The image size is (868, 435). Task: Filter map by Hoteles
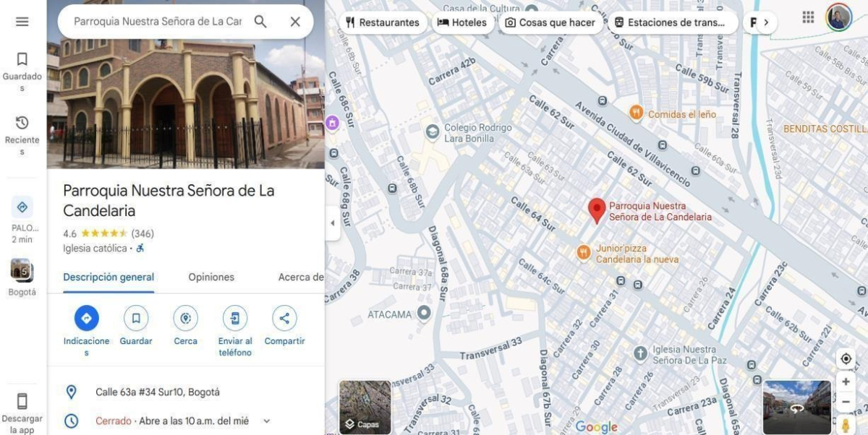point(462,22)
